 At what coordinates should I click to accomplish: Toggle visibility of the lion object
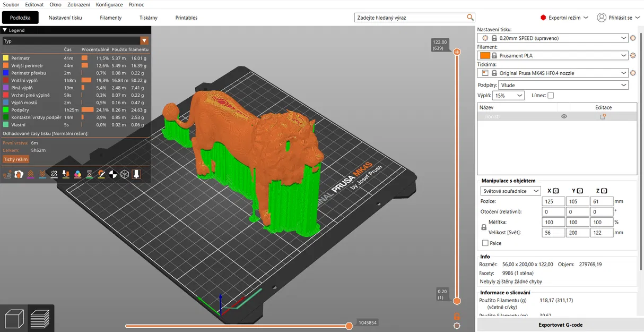564,116
